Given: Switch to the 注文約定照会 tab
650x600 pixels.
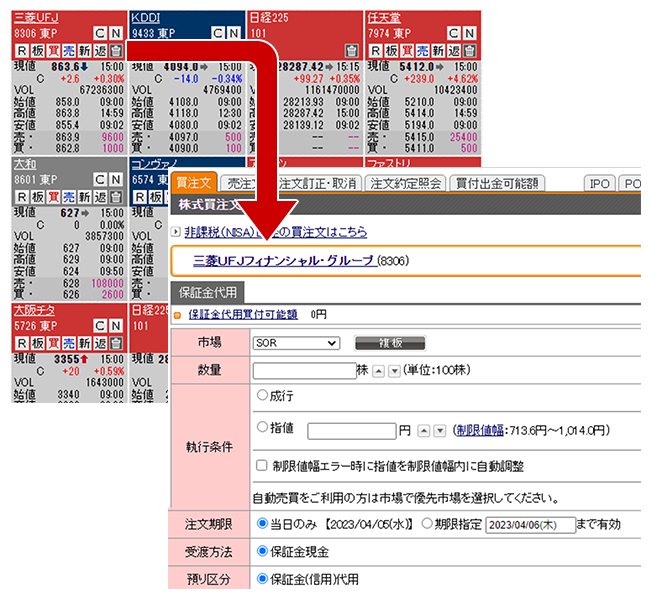Looking at the screenshot, I should pyautogui.click(x=405, y=183).
